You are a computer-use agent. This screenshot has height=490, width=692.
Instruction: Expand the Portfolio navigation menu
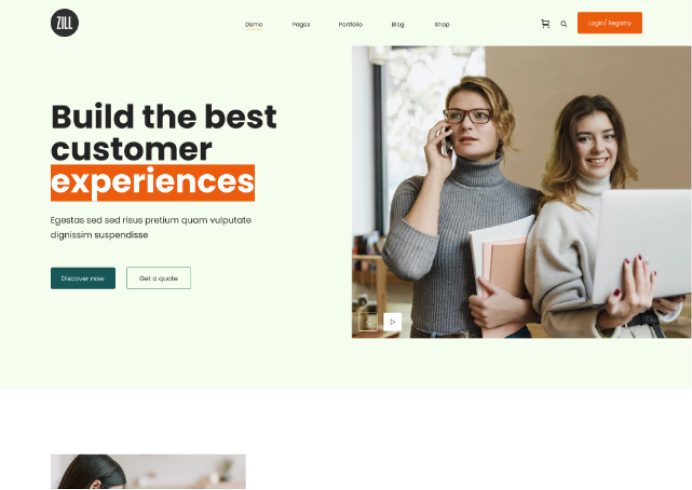(x=350, y=24)
